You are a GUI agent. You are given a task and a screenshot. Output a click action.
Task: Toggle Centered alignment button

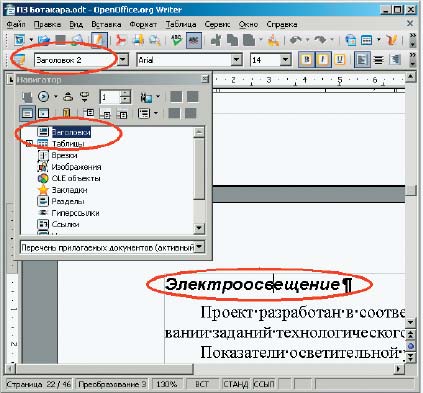[378, 60]
